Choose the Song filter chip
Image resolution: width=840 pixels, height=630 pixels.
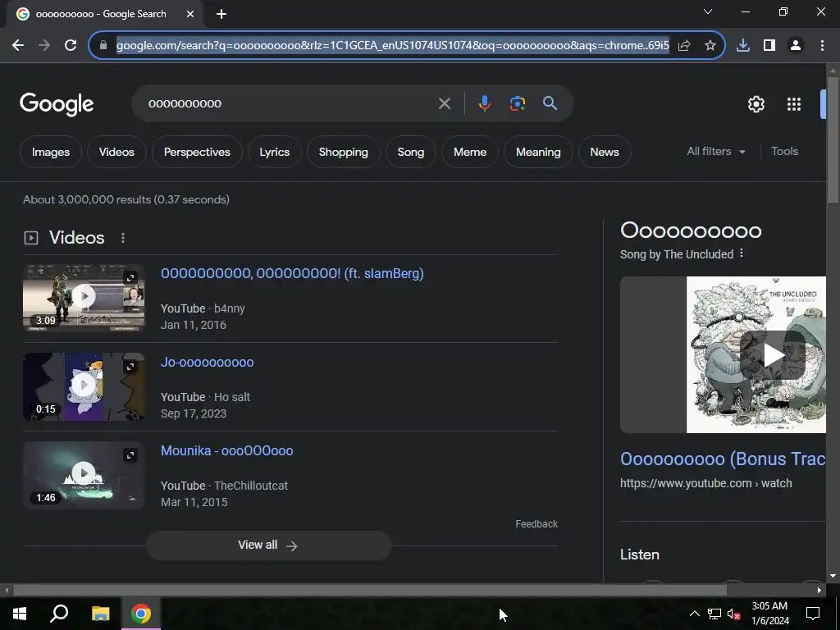411,152
